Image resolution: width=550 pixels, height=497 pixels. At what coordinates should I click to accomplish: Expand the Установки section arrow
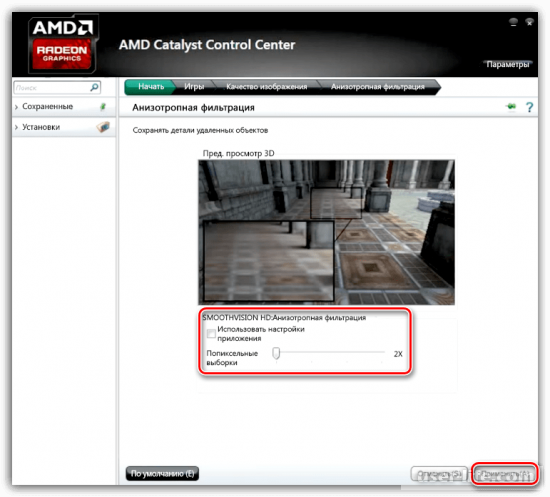[x=16, y=127]
